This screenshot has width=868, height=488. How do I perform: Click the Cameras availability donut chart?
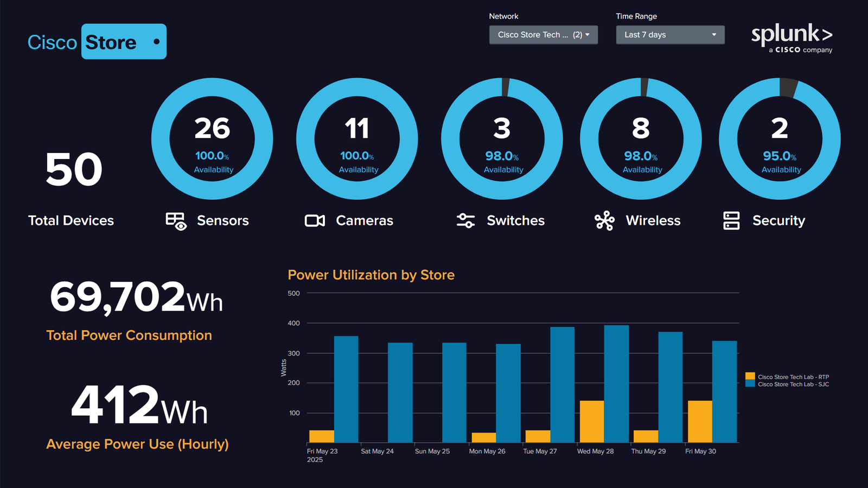tap(357, 139)
